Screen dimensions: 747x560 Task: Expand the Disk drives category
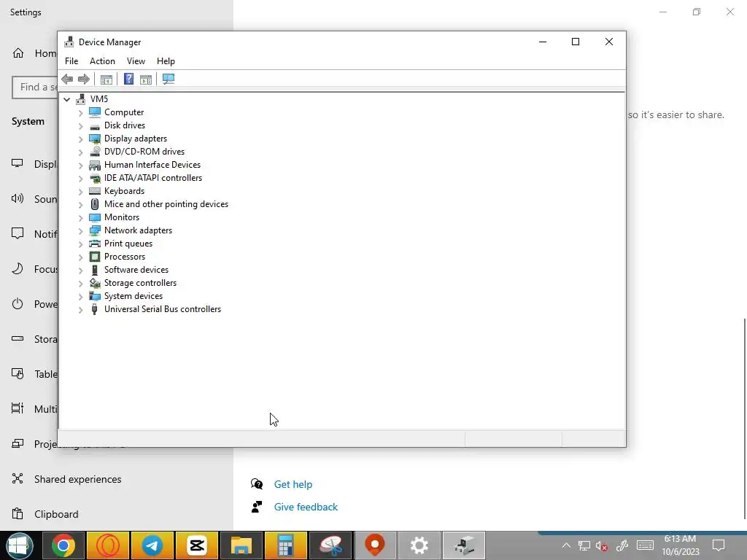coord(80,126)
